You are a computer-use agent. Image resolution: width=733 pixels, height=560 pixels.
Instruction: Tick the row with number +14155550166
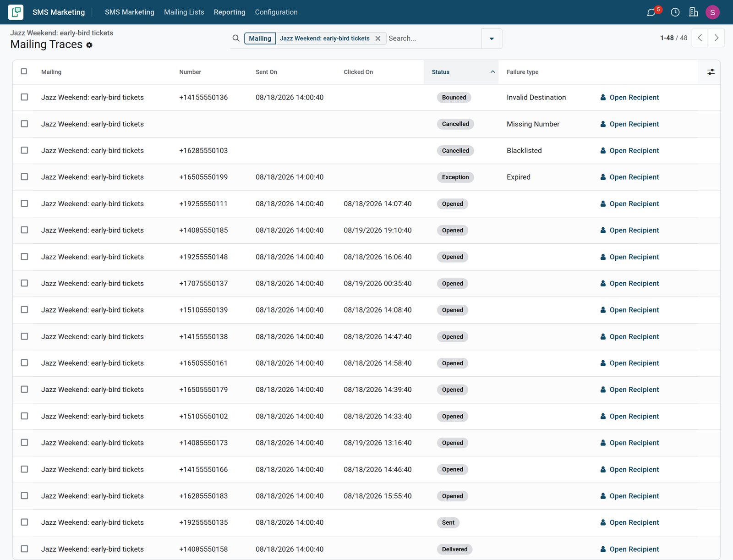click(x=24, y=469)
